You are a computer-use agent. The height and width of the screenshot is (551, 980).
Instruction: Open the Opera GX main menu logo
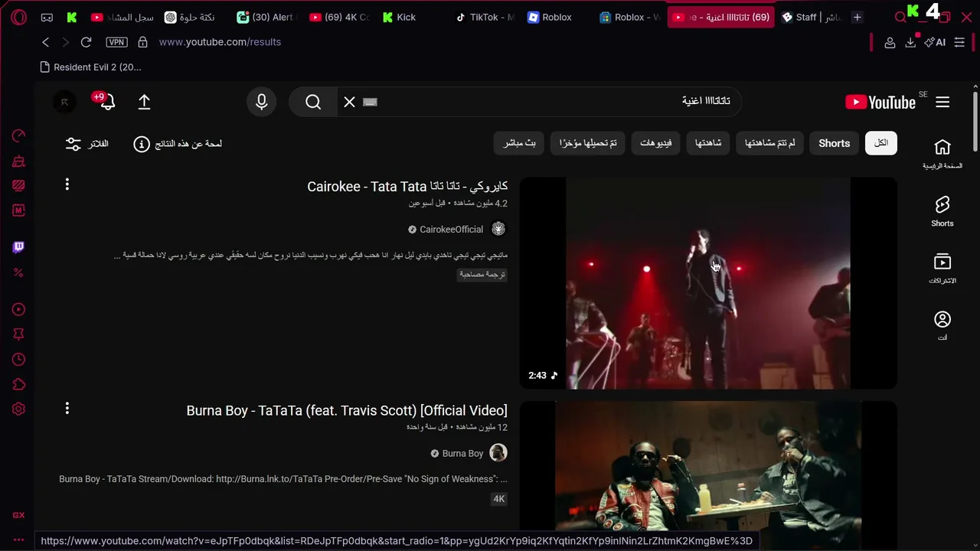[x=19, y=17]
